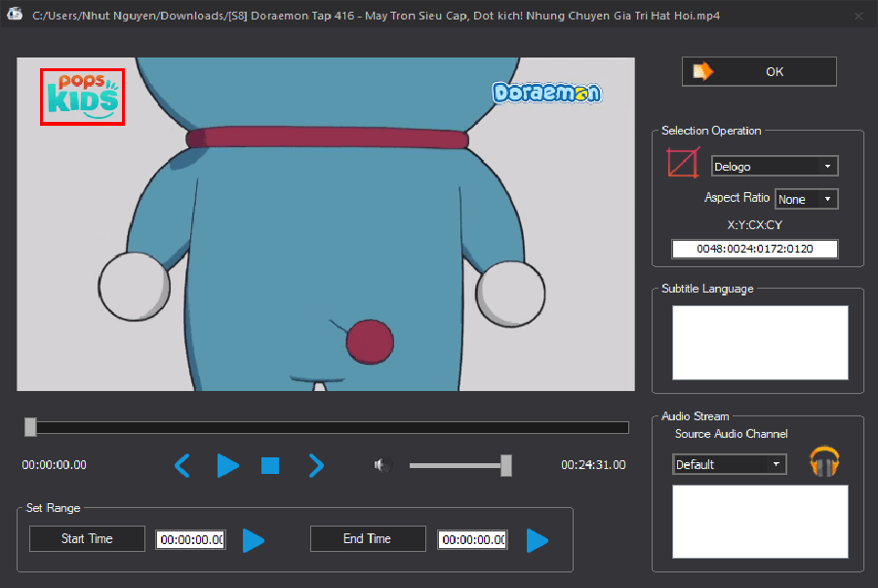
Task: Click the application icon in title bar
Action: click(15, 14)
